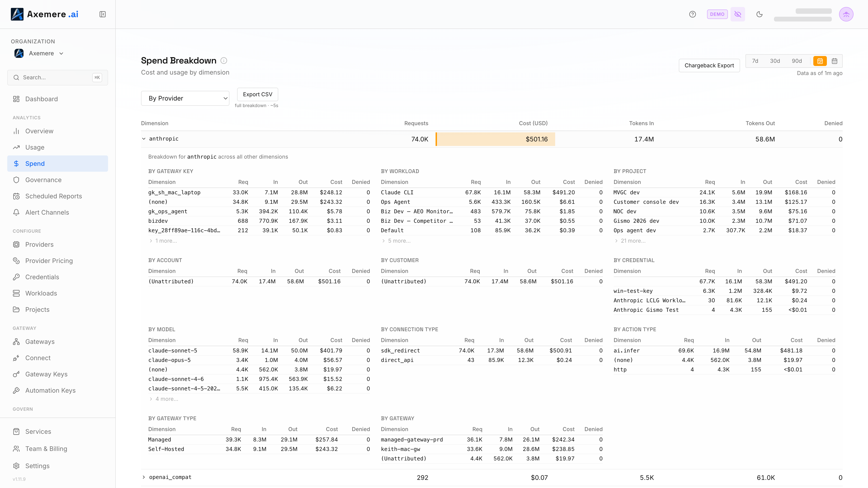The width and height of the screenshot is (868, 488).
Task: Open Dashboard from the sidebar
Action: click(57, 99)
